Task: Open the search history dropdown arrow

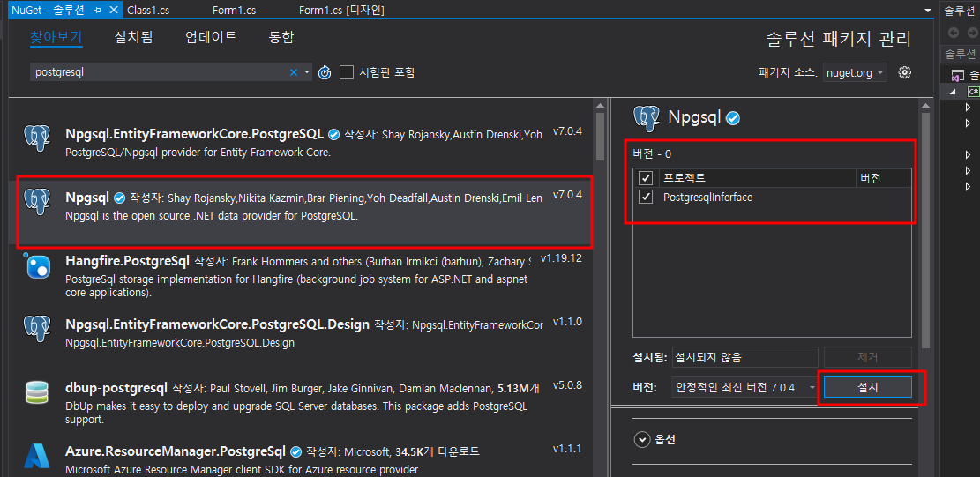Action: pyautogui.click(x=307, y=72)
